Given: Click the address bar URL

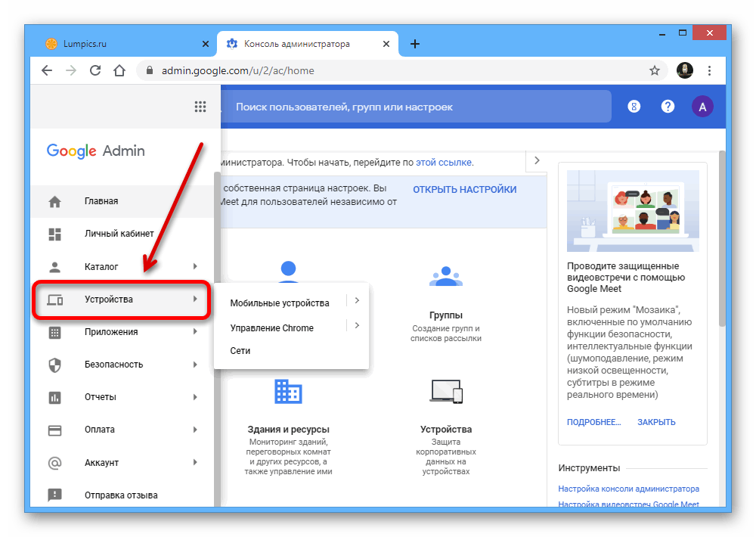Looking at the screenshot, I should coord(237,70).
